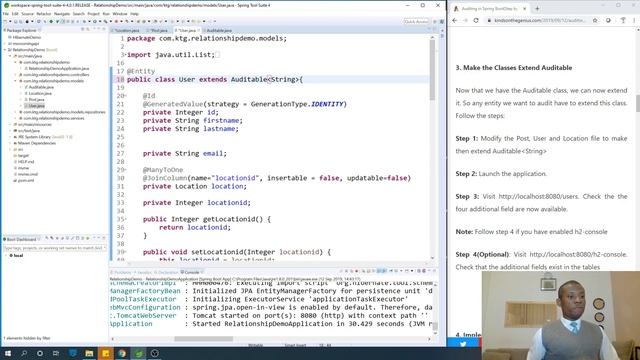Select RelationshipDemoApplication.java in Package Explorer
The width and height of the screenshot is (640, 360).
point(58,69)
